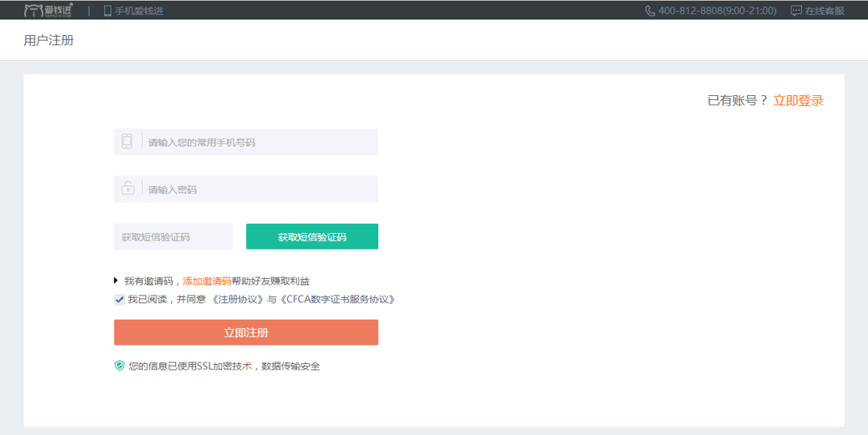Click the orange 立即注册 button
868x435 pixels.
click(x=245, y=332)
